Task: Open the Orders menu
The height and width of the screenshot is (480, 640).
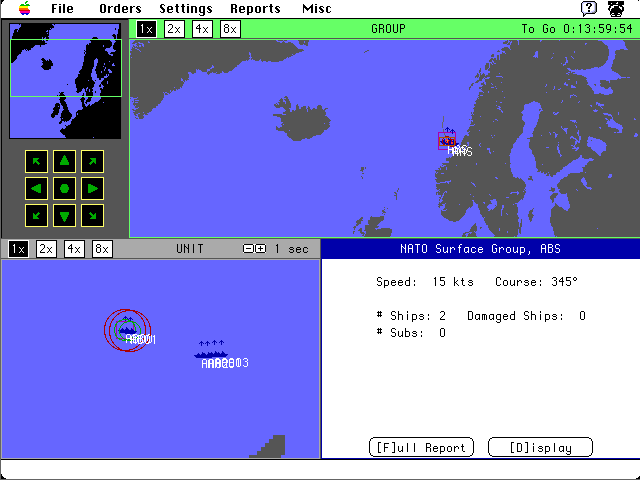Action: pyautogui.click(x=120, y=9)
